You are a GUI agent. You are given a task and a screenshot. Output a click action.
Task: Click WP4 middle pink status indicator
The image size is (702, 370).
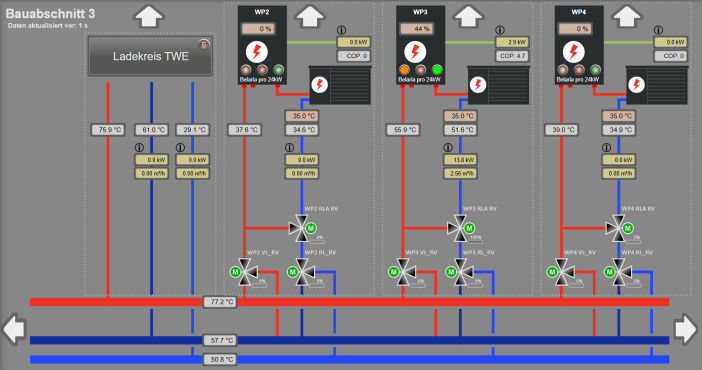click(x=579, y=70)
